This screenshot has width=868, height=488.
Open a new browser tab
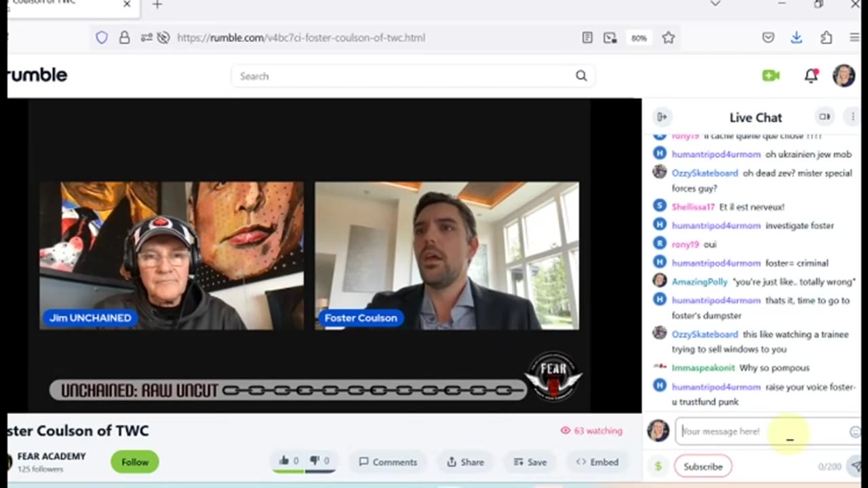157,5
